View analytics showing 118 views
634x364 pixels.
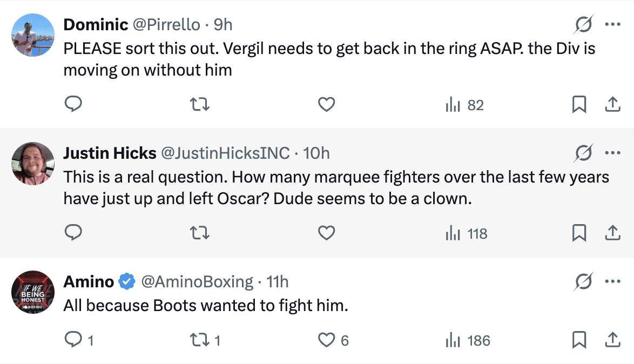(467, 233)
